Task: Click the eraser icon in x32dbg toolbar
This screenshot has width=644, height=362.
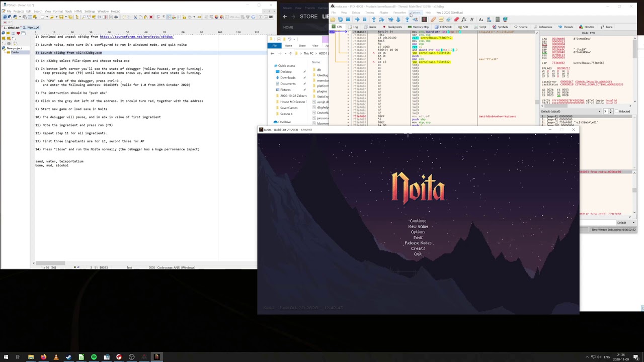Action: pyautogui.click(x=456, y=20)
